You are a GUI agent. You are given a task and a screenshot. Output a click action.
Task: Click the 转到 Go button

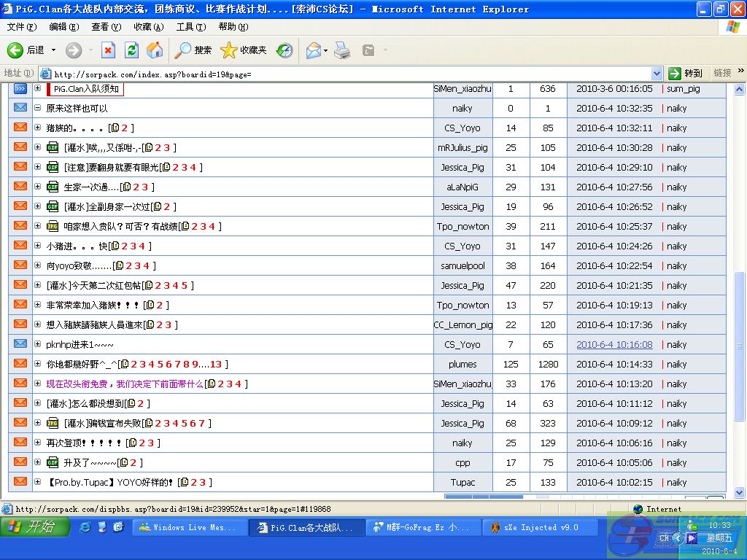click(x=686, y=74)
